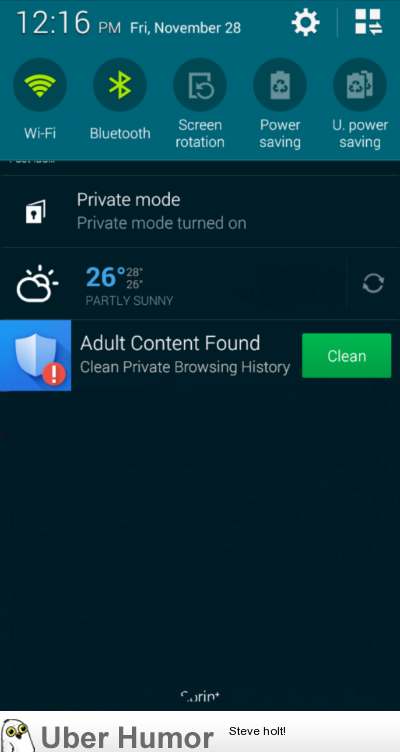Screen dimensions: 400x752
Task: Open the Private mode notification
Action: [200, 212]
